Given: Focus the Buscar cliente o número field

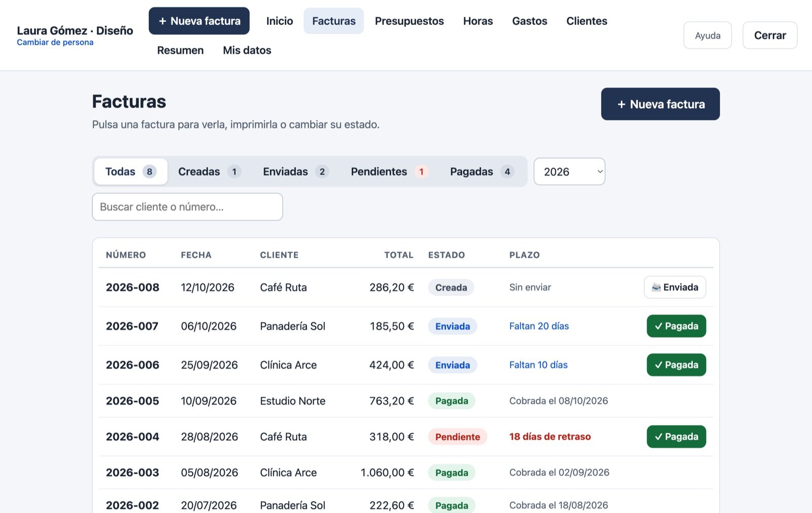Looking at the screenshot, I should click(x=187, y=207).
